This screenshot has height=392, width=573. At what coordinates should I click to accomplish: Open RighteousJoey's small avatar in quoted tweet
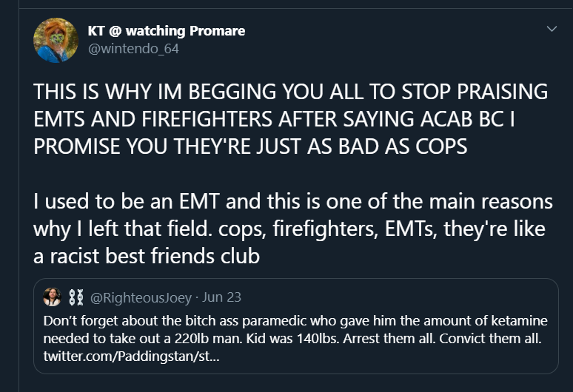[x=53, y=297]
